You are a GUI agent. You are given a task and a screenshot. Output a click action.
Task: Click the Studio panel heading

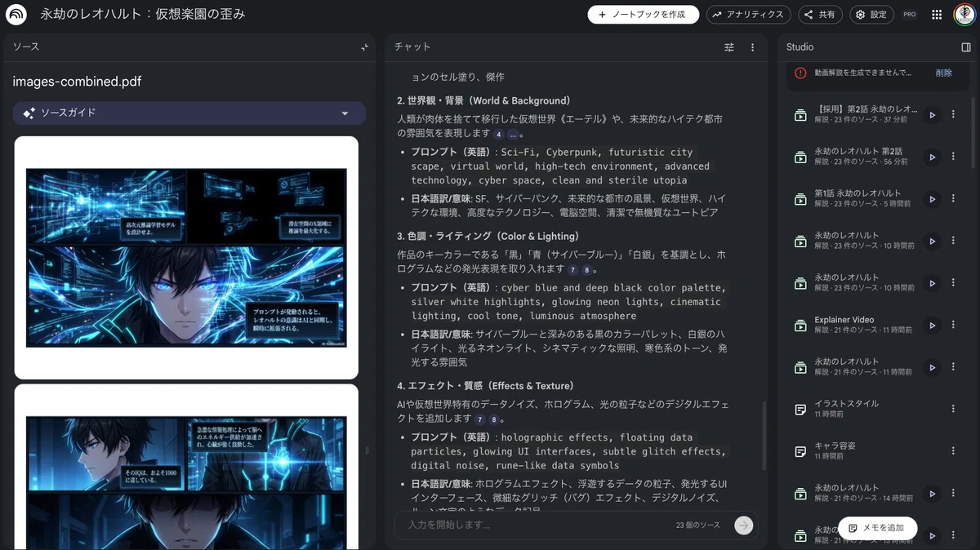800,47
